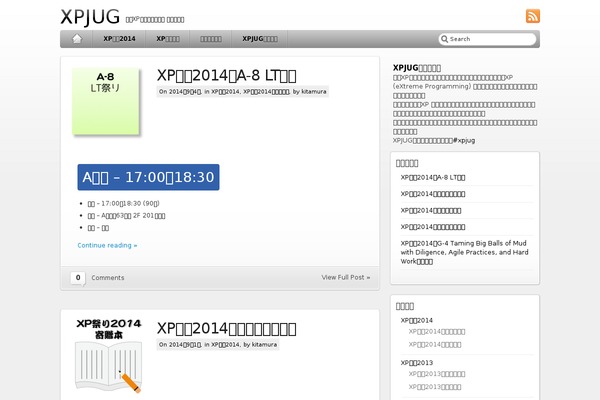Open the 'A-8 LT' green sticky thumbnail
600x400 pixels.
[x=106, y=101]
